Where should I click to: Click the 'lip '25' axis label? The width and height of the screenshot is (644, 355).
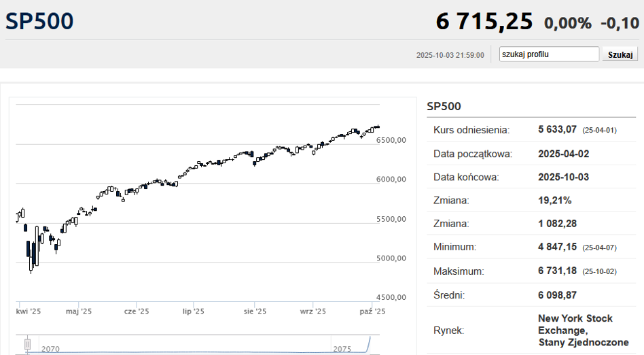(x=194, y=311)
